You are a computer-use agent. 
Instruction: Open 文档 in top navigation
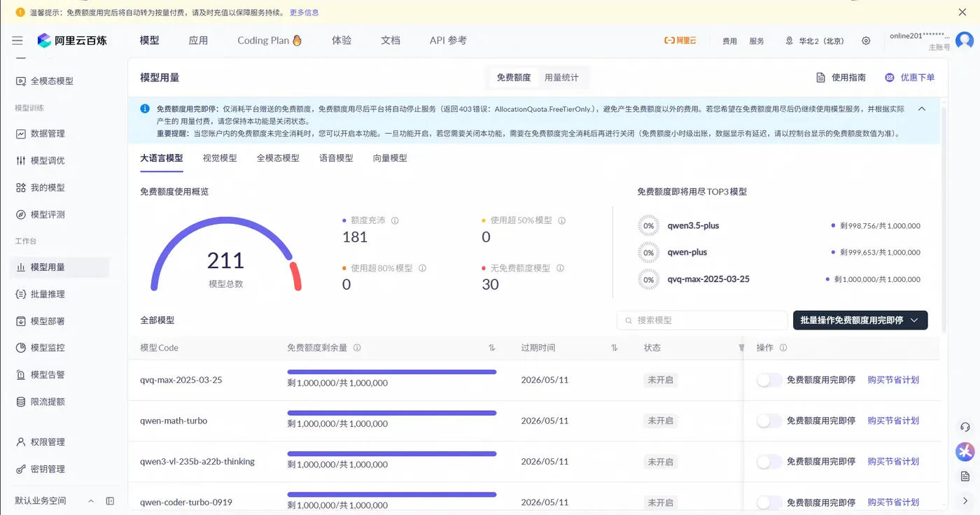391,41
